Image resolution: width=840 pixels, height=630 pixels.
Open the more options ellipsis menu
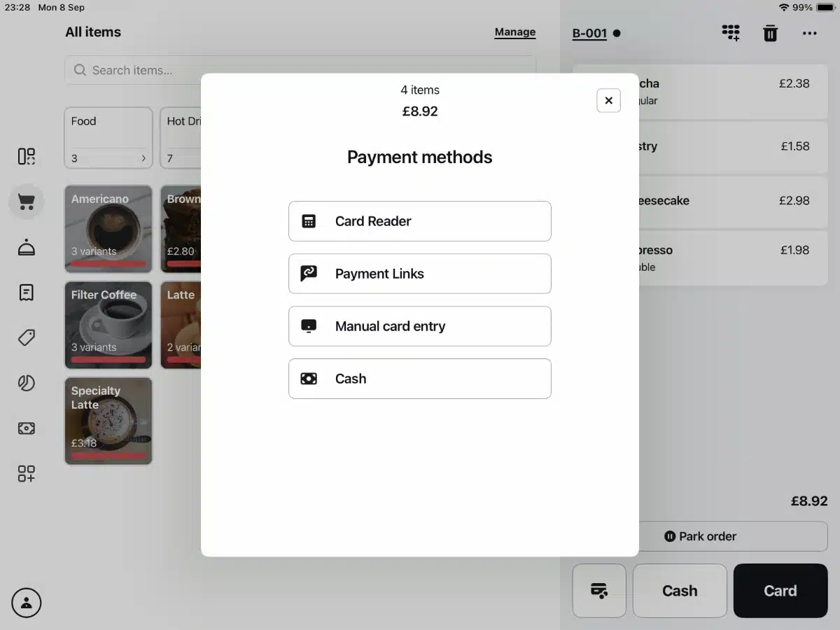tap(810, 33)
